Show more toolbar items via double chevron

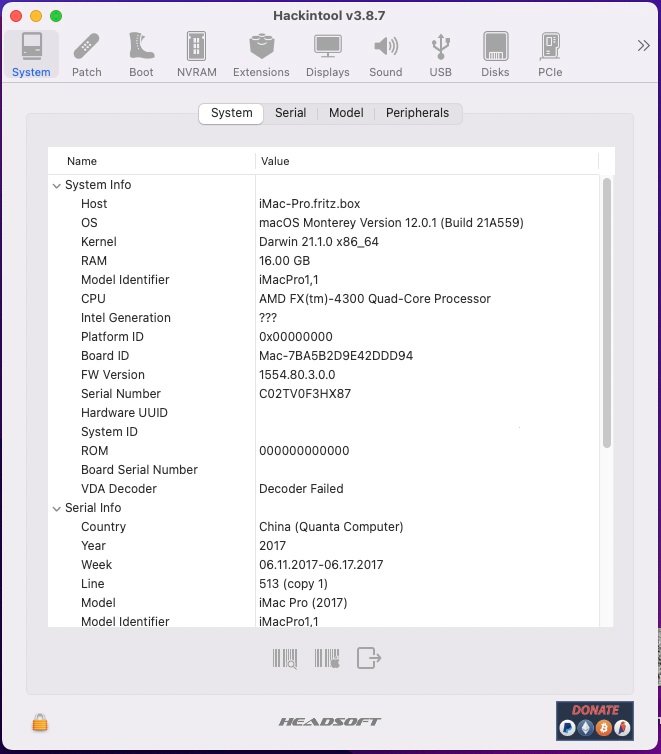coord(644,46)
